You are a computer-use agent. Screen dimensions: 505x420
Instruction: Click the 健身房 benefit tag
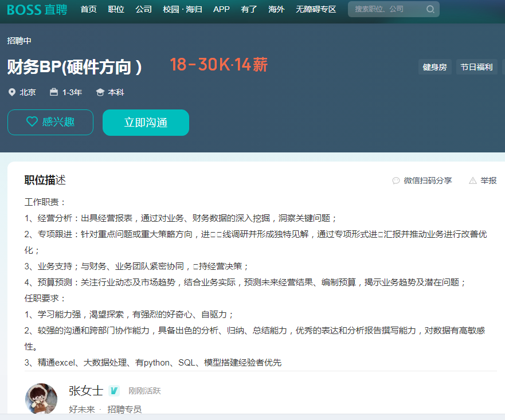coord(434,67)
